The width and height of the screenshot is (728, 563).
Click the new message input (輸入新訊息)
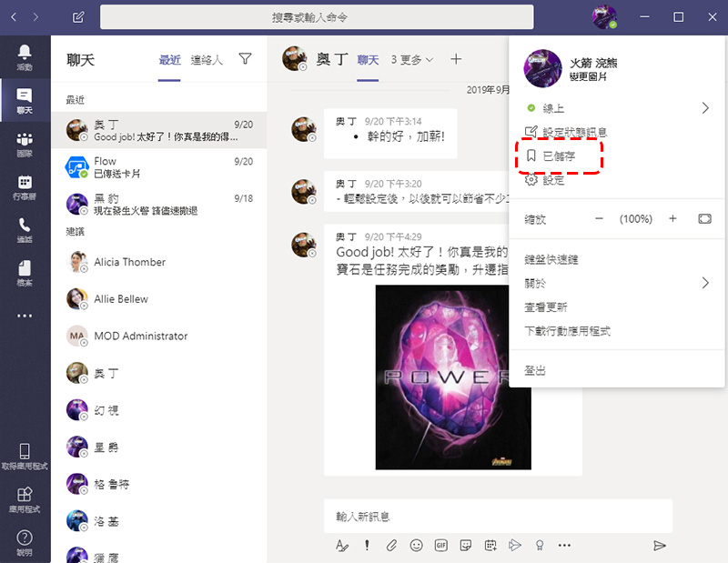(x=498, y=516)
